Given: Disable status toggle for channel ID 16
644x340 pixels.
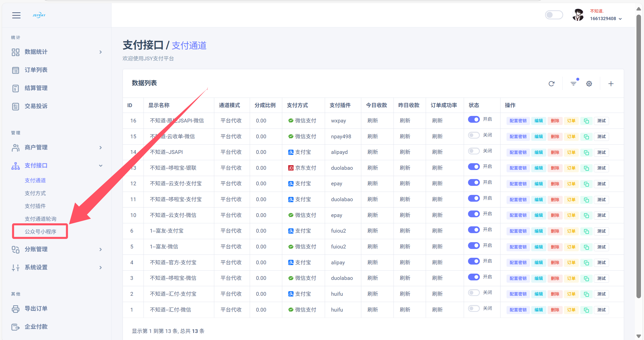Looking at the screenshot, I should (474, 119).
